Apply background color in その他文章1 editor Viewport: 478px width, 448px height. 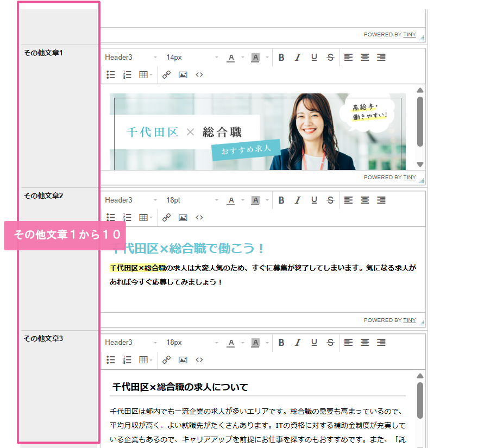click(x=255, y=58)
